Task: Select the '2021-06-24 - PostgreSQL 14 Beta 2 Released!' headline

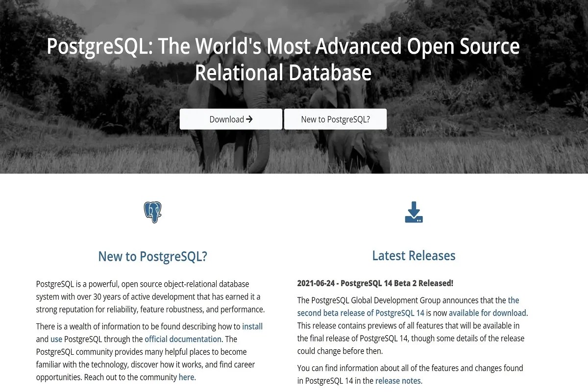Action: point(375,283)
